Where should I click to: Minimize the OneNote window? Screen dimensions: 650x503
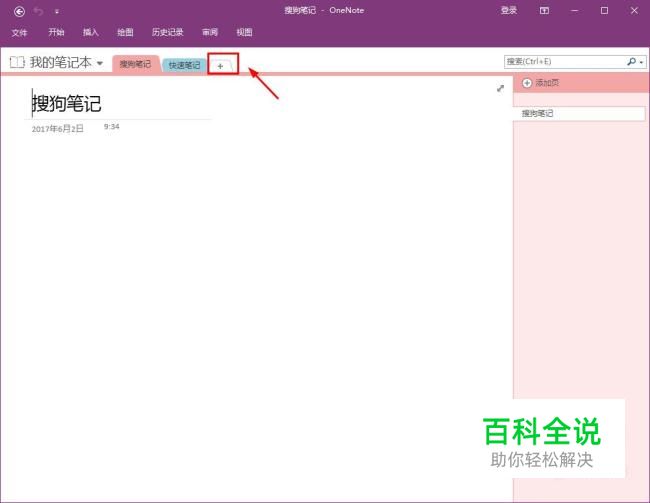[575, 11]
